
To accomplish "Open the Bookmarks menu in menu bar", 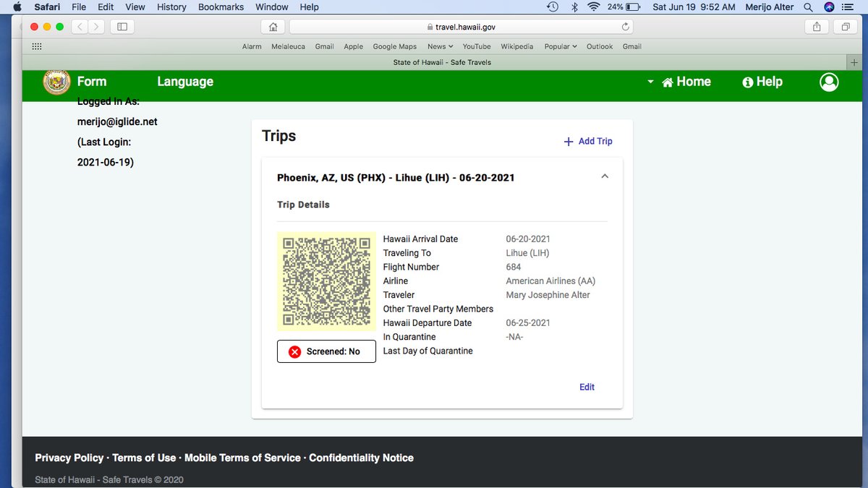I will pos(221,7).
